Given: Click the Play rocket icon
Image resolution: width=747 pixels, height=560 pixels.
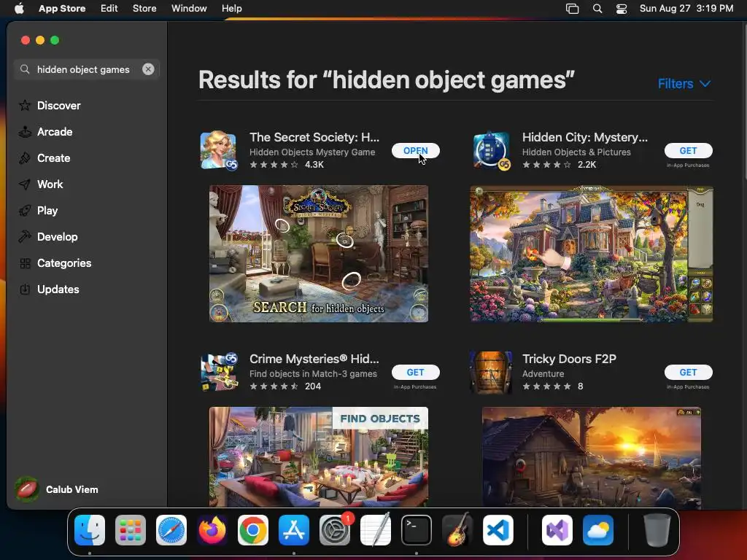Looking at the screenshot, I should click(x=25, y=211).
